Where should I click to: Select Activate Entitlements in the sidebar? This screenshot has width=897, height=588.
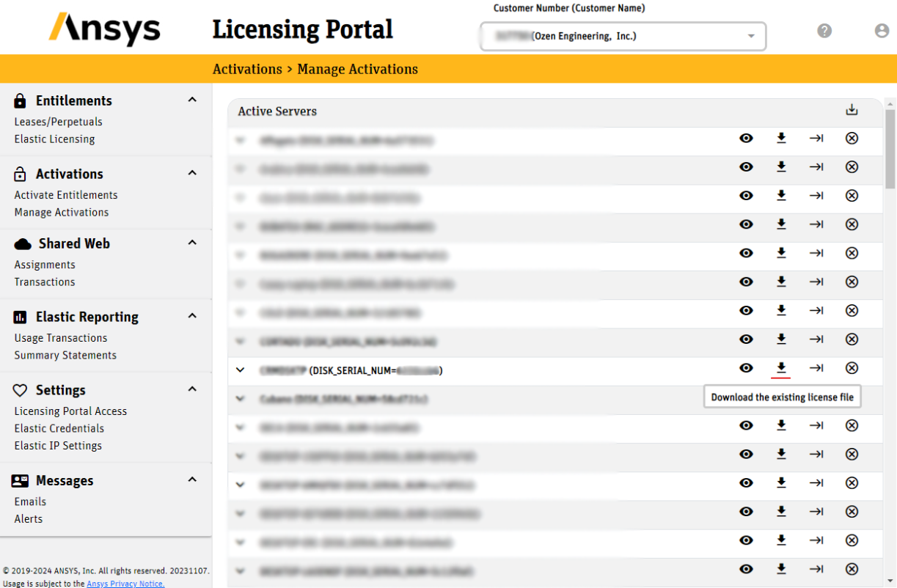[66, 194]
